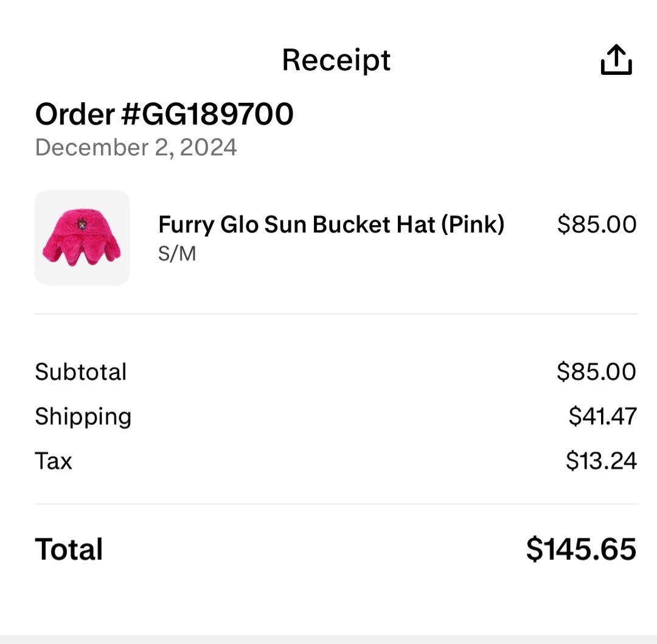
Task: Select the Tax label
Action: (x=54, y=461)
